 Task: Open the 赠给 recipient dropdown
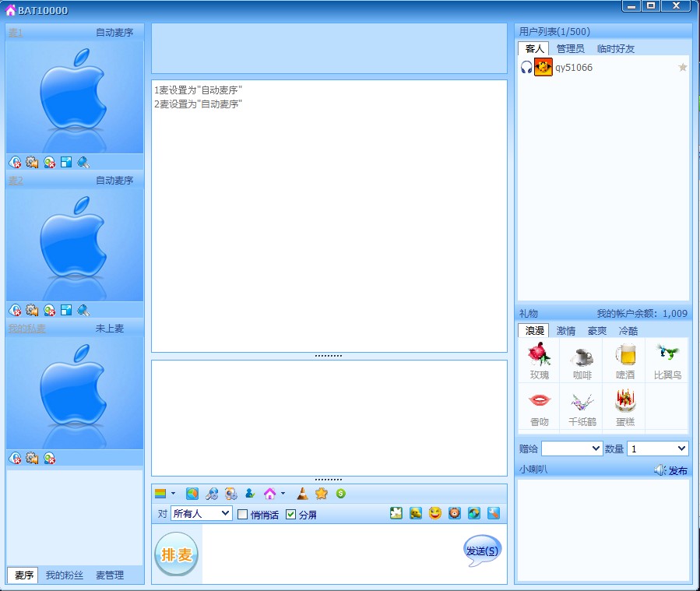coord(572,449)
